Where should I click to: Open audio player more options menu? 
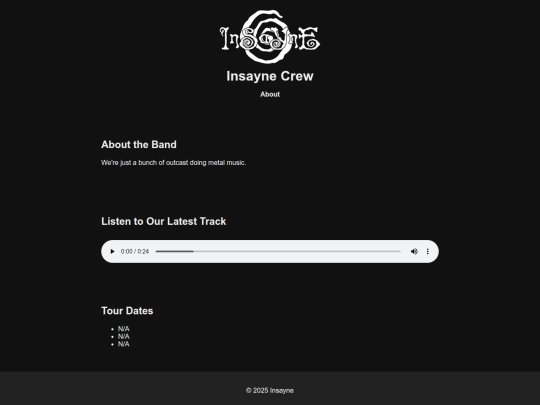(x=428, y=251)
